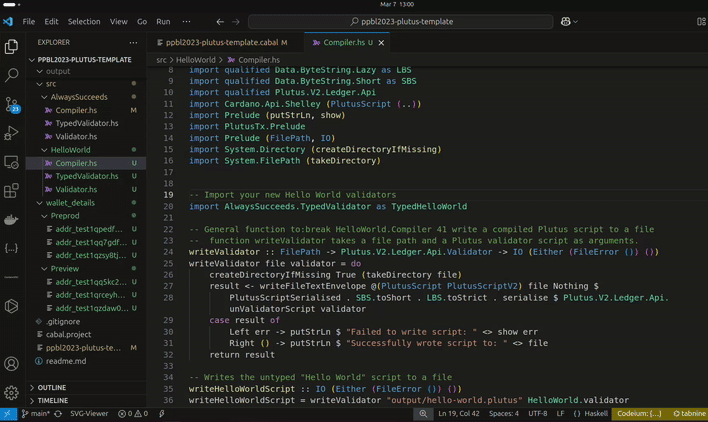Image resolution: width=708 pixels, height=422 pixels.
Task: Close the Compiler.hs editor tab
Action: (x=381, y=43)
